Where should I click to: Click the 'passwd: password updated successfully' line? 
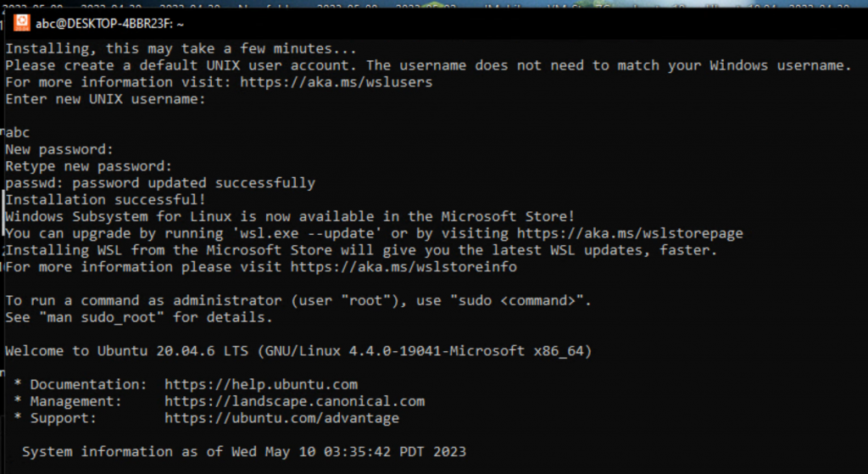tap(160, 183)
